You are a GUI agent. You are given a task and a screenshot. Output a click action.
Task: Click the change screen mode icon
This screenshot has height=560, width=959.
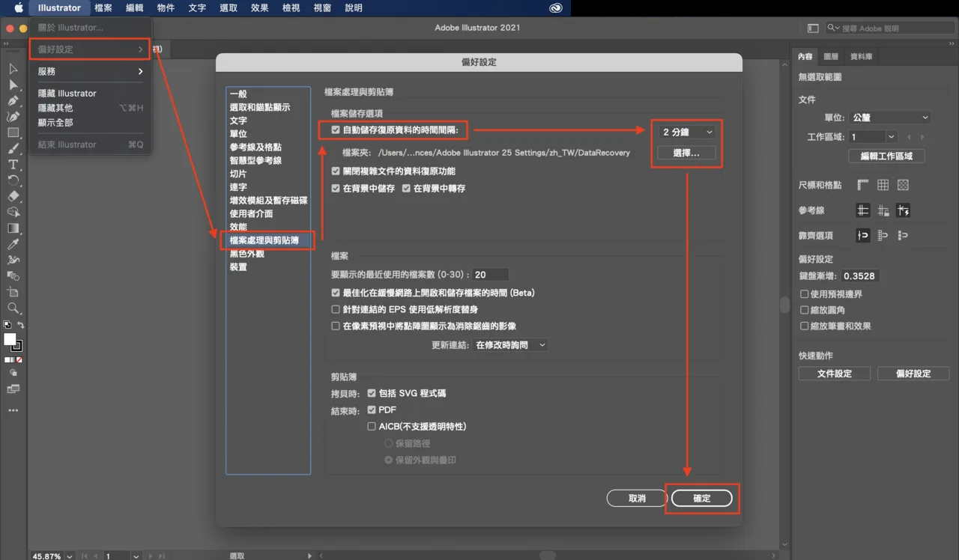click(x=13, y=389)
